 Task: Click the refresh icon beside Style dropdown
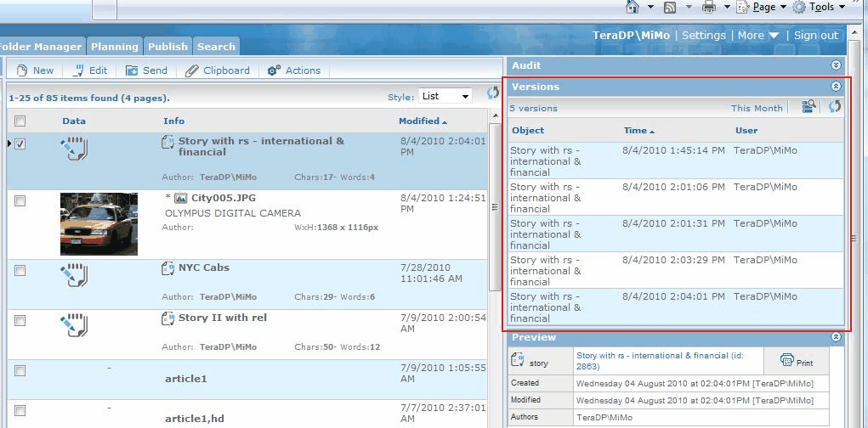point(492,94)
